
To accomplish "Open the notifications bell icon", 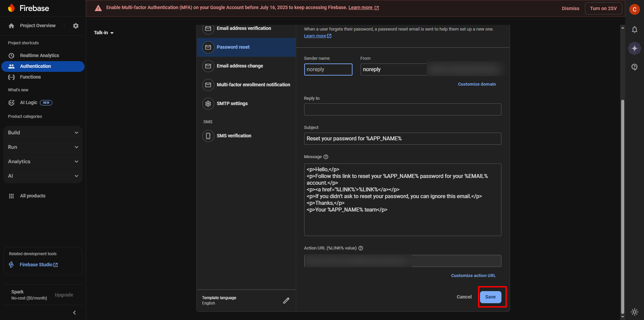I will coord(635,30).
